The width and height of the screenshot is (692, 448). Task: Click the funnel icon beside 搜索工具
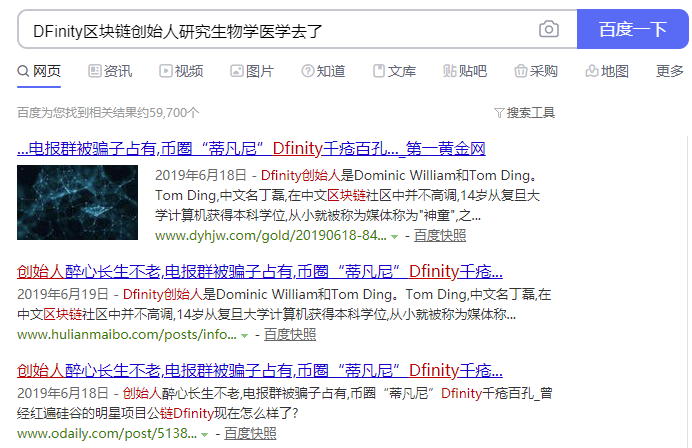click(499, 113)
